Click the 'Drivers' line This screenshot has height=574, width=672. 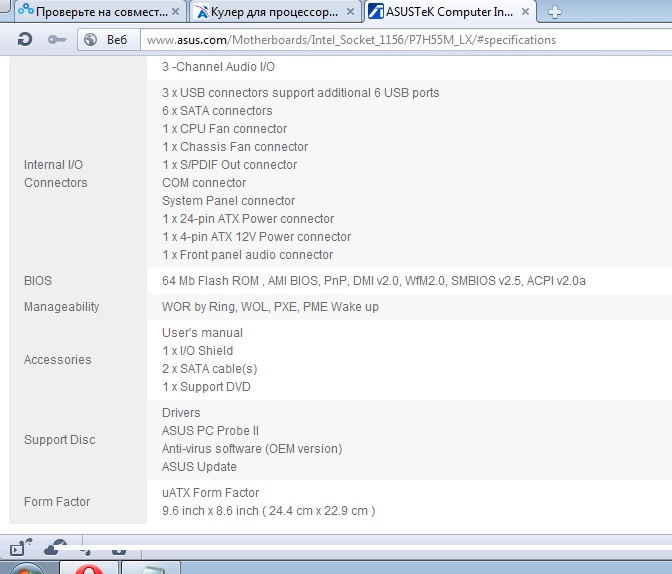[x=181, y=413]
